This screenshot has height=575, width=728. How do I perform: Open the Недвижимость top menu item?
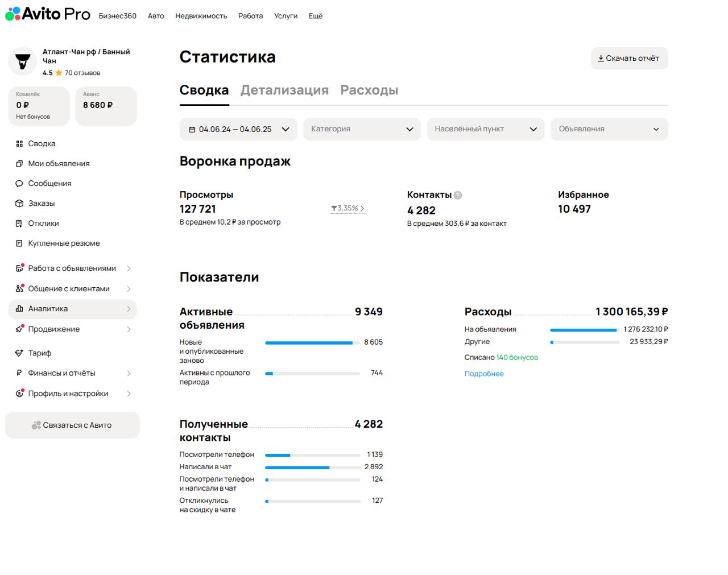click(201, 16)
